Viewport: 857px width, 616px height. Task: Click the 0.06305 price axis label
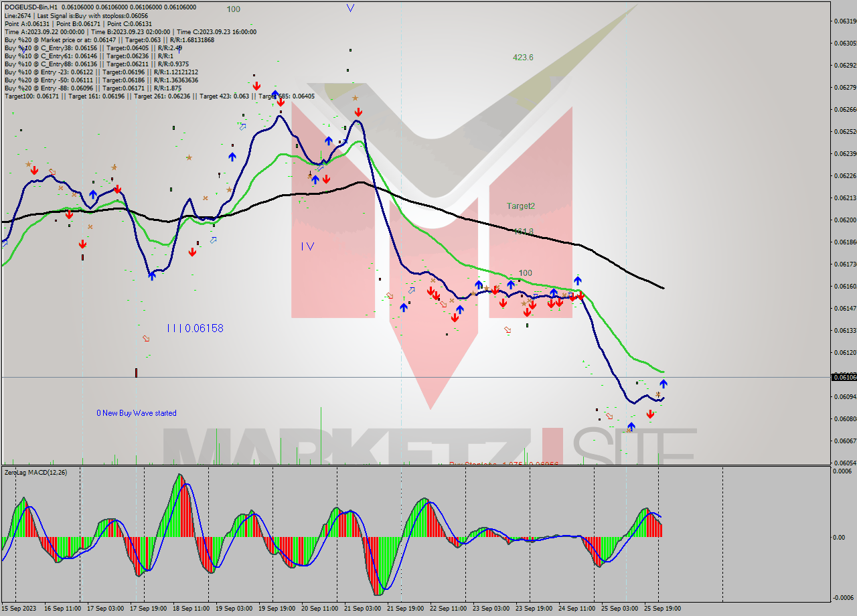pos(846,43)
